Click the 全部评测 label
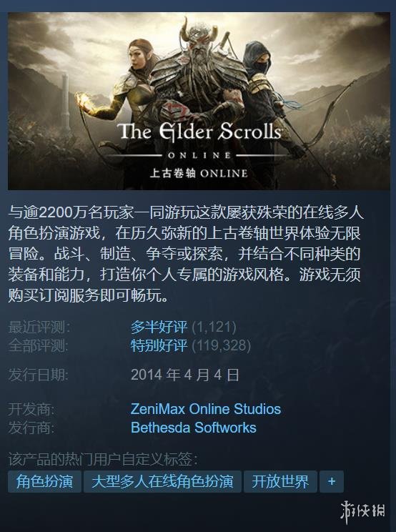This screenshot has height=532, width=396. click(38, 345)
